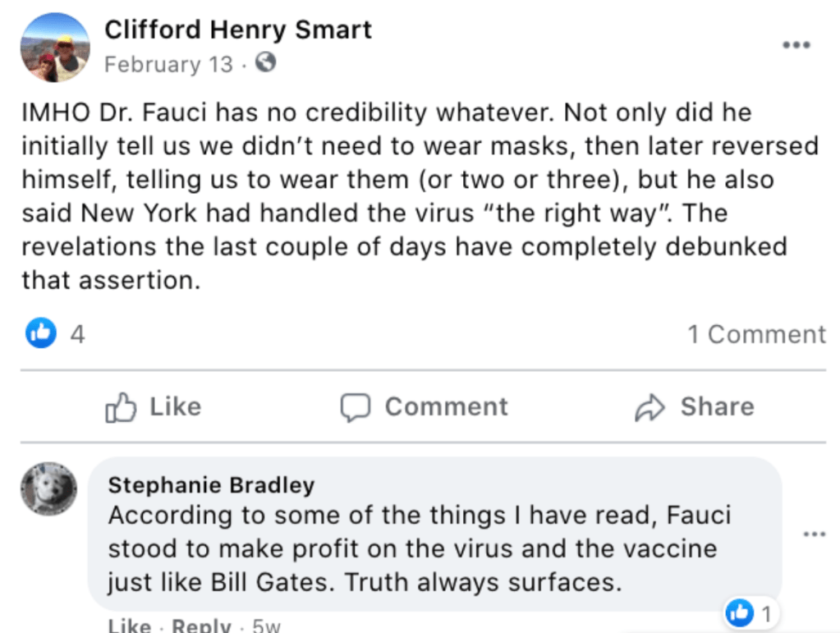The width and height of the screenshot is (840, 633).
Task: Open Clifford Henry Smart's profile picture
Action: (54, 48)
